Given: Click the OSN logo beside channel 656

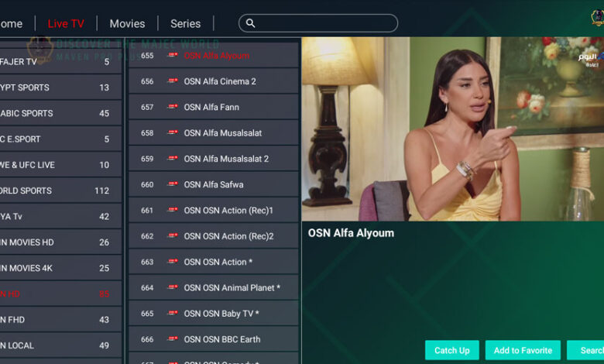Looking at the screenshot, I should (x=172, y=81).
